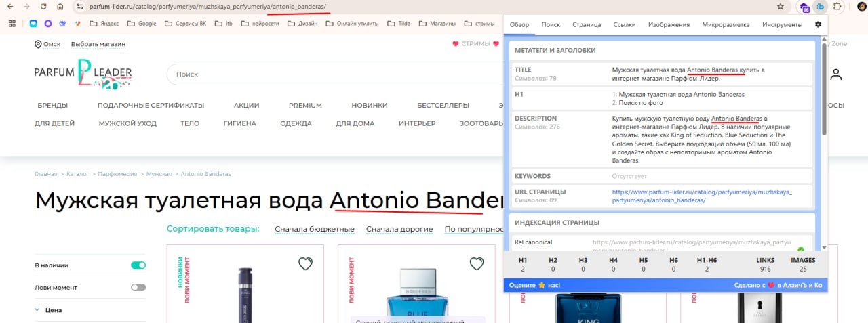This screenshot has height=323, width=868.
Task: Reload the current page
Action: 43,7
